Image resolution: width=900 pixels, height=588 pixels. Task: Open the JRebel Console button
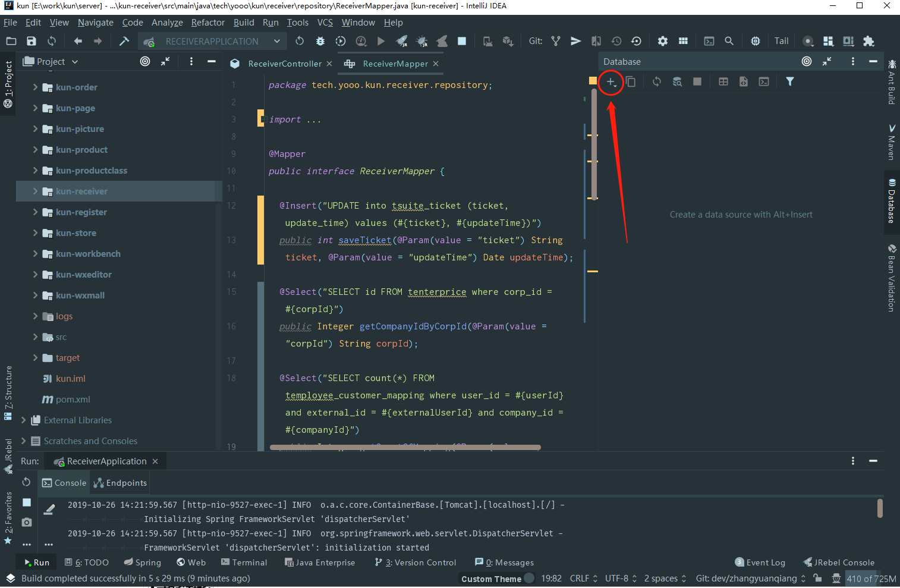click(x=839, y=562)
